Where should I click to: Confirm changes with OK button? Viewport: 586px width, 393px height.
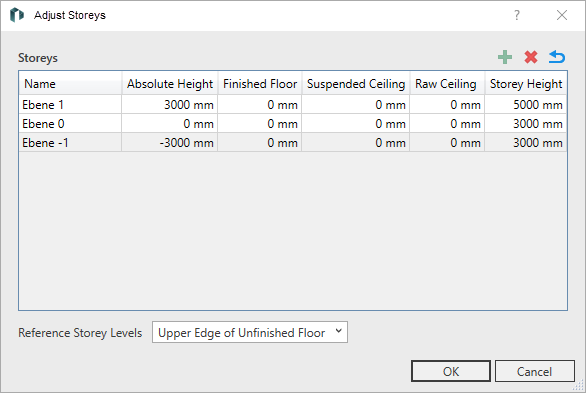pyautogui.click(x=451, y=371)
